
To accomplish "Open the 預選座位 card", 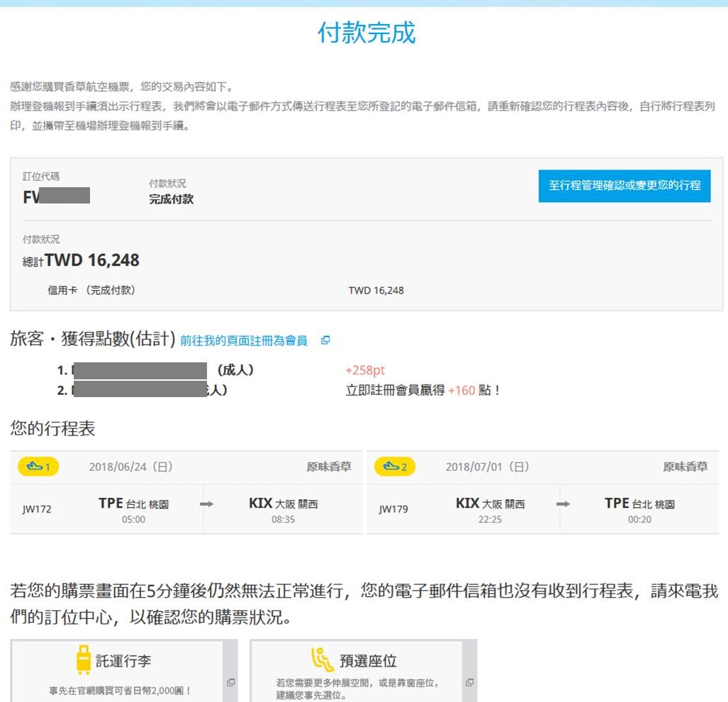I will coord(363,672).
